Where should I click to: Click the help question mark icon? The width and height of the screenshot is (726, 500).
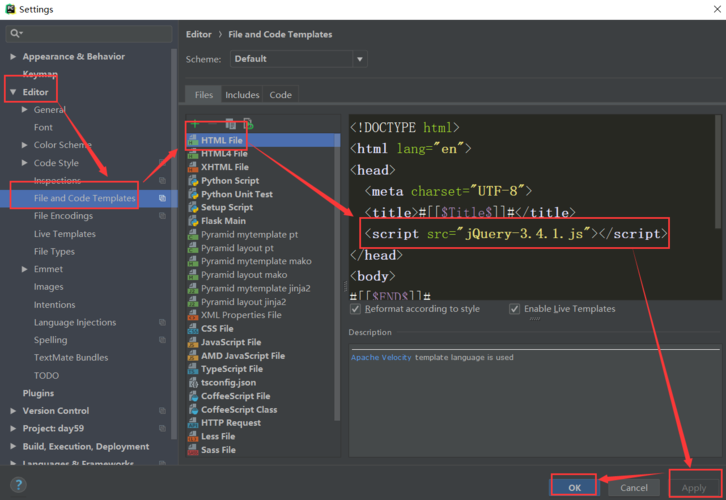point(18,485)
